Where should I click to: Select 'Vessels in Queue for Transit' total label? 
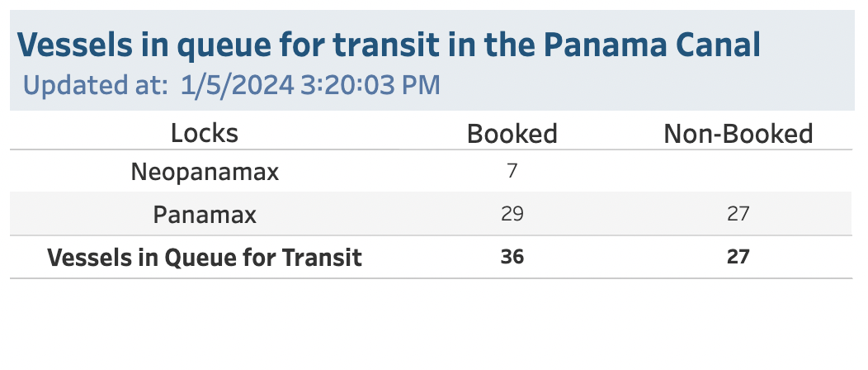pos(205,258)
